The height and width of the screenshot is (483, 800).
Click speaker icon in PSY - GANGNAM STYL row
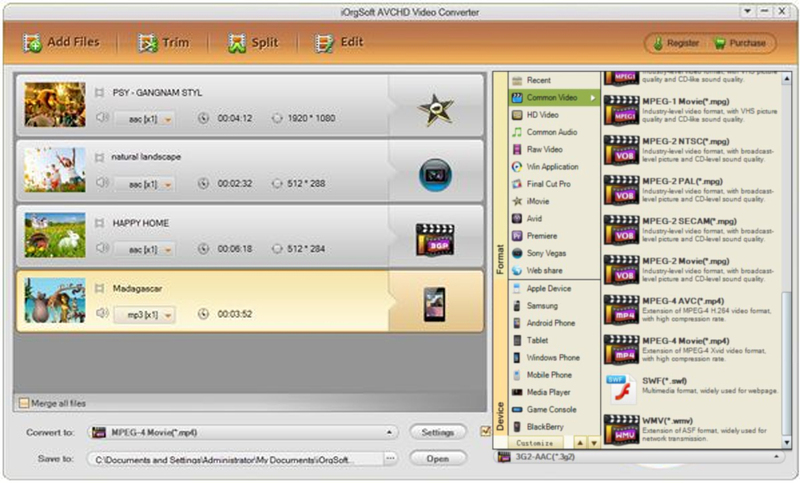point(102,117)
